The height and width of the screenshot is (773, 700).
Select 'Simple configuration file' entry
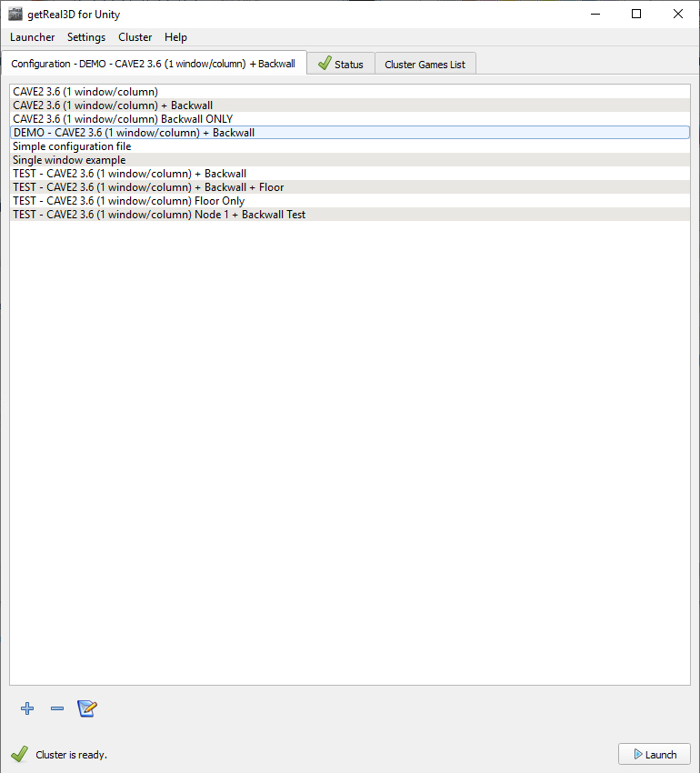(x=349, y=146)
